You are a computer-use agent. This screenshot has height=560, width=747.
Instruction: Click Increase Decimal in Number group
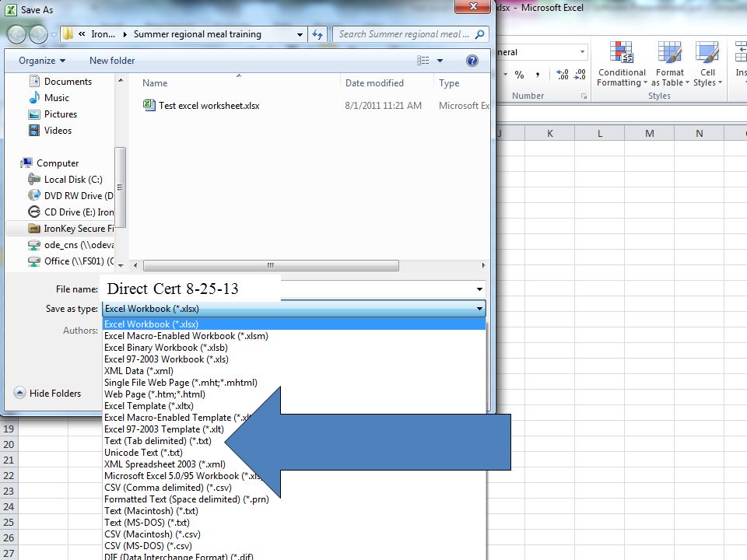[562, 75]
